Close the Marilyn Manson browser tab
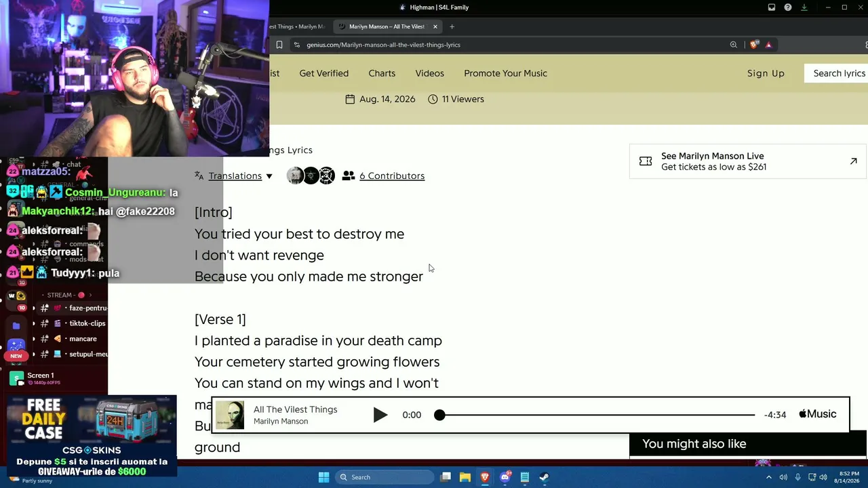Viewport: 868px width, 488px height. [435, 26]
